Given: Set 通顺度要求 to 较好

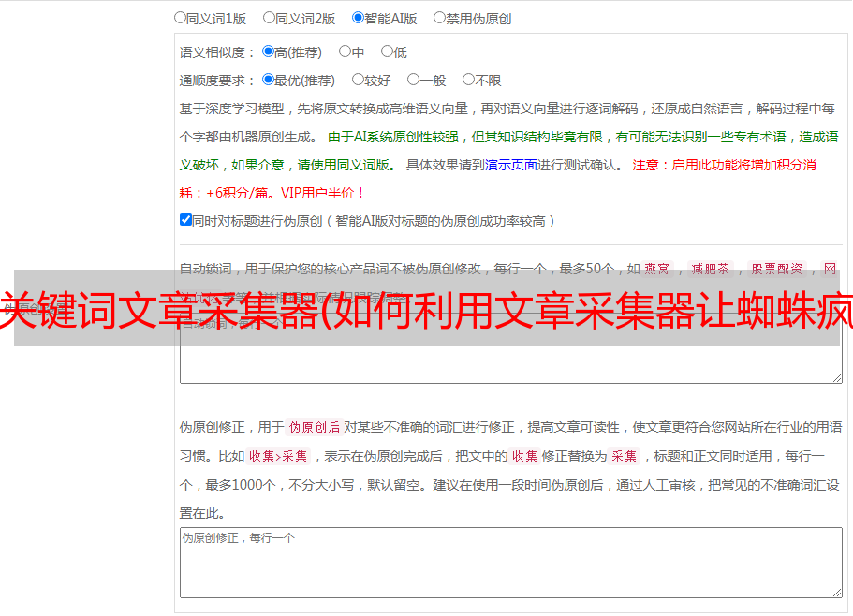Looking at the screenshot, I should (x=358, y=80).
